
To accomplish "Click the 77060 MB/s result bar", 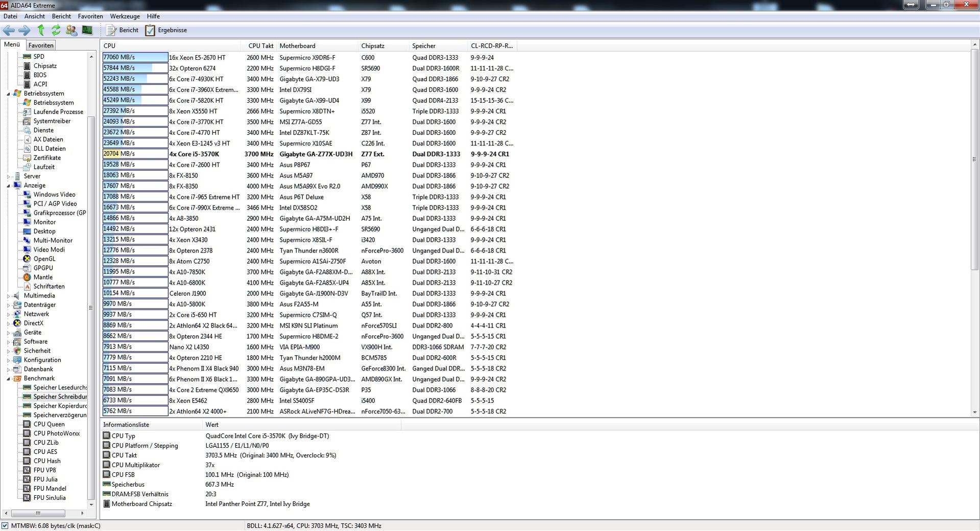I will pos(135,58).
